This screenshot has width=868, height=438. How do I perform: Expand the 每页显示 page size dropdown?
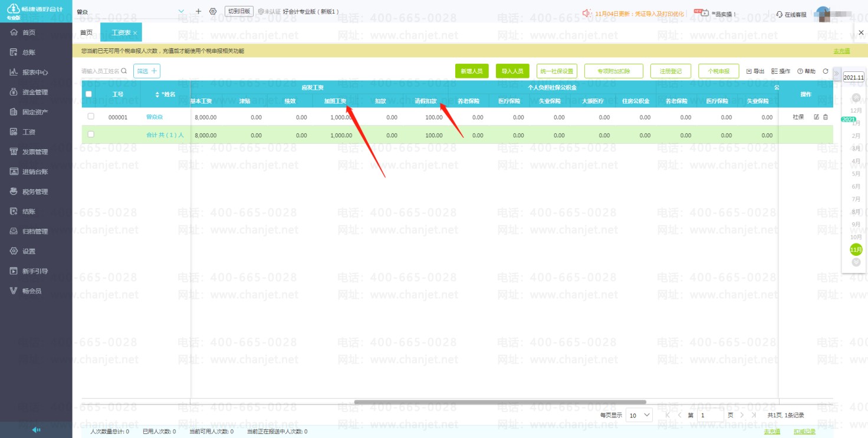[639, 415]
